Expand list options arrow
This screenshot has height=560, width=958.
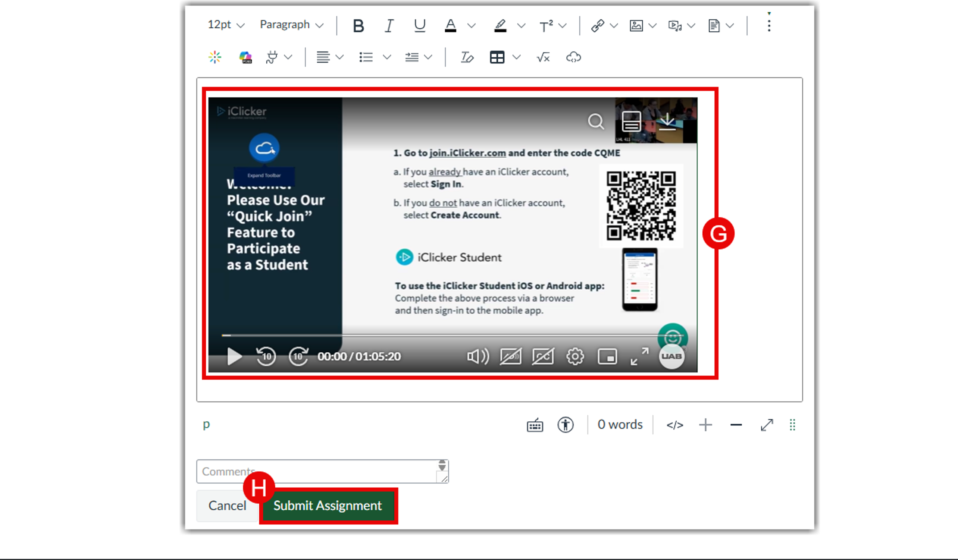pyautogui.click(x=387, y=57)
